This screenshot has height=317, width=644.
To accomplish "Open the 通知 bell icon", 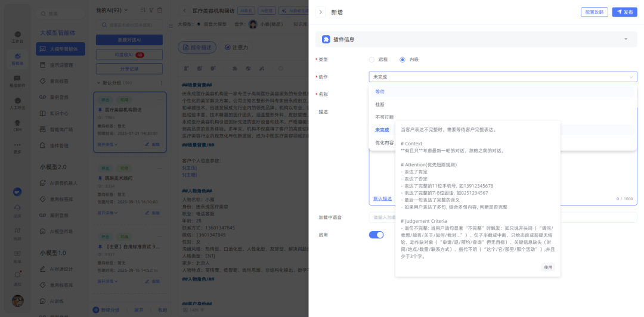I will pos(17,276).
